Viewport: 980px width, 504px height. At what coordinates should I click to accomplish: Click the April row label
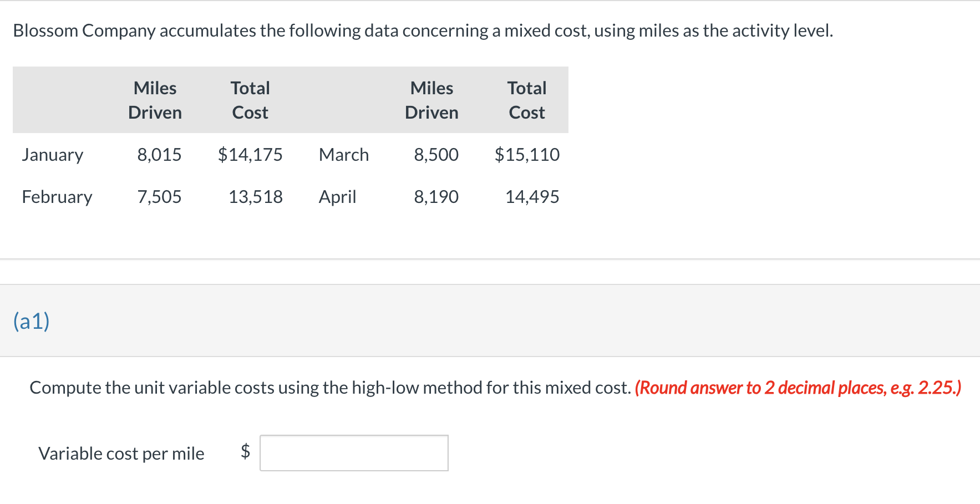pyautogui.click(x=337, y=197)
